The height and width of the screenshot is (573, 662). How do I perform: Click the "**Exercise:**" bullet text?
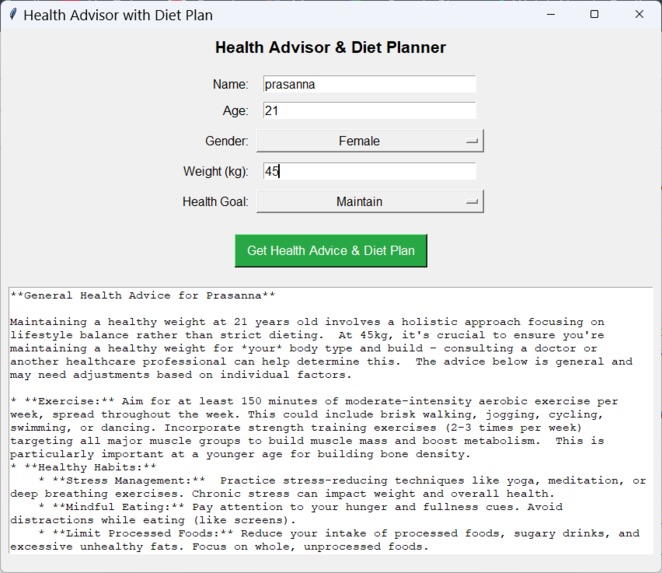[69, 401]
